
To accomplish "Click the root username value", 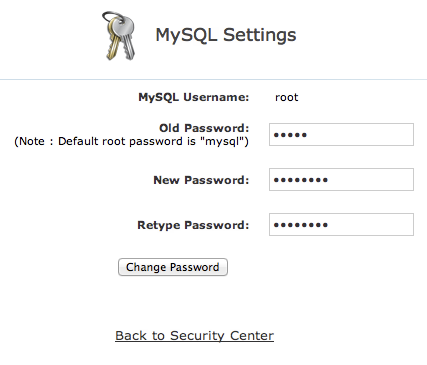I will pyautogui.click(x=286, y=97).
